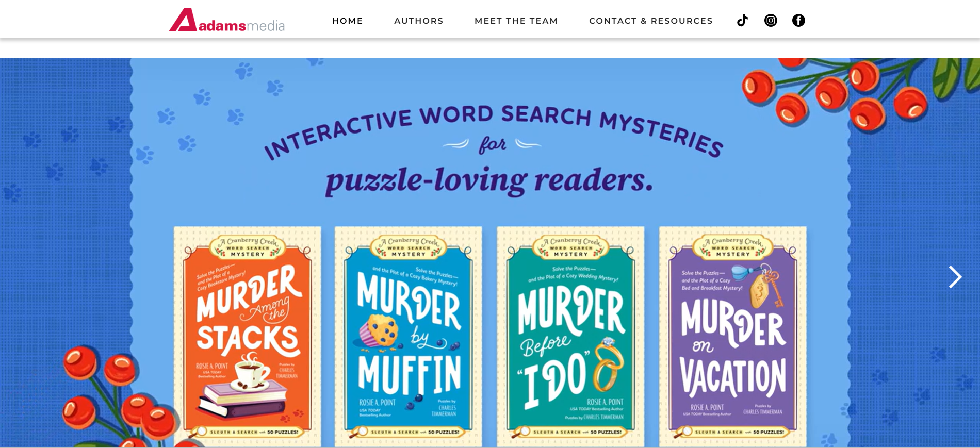The width and height of the screenshot is (980, 448).
Task: Select the Murder Among the Stacks title
Action: click(248, 312)
